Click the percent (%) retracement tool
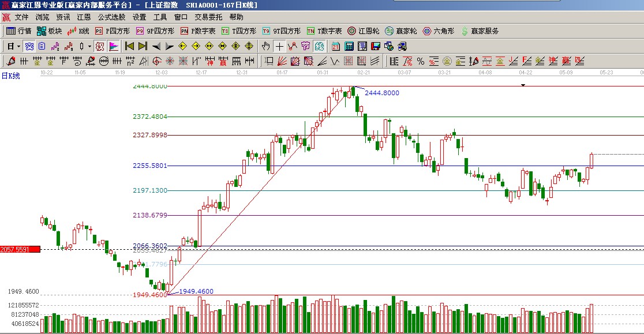This screenshot has height=334, width=644. point(420,61)
